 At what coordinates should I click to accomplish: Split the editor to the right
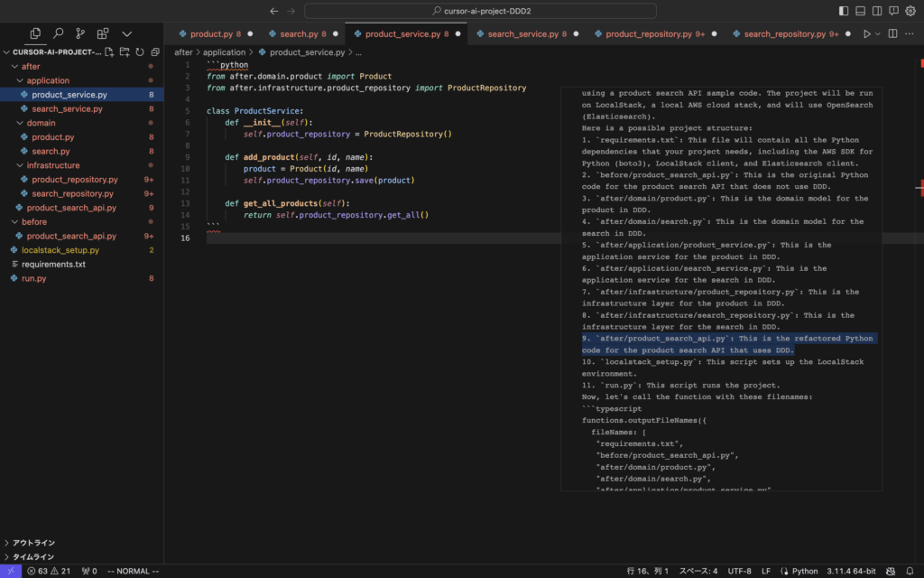click(x=892, y=33)
